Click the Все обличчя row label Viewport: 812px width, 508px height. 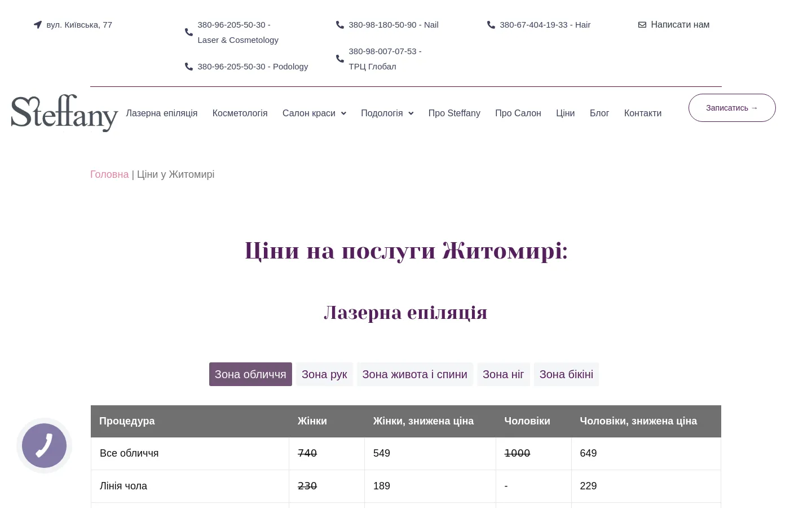(x=129, y=453)
